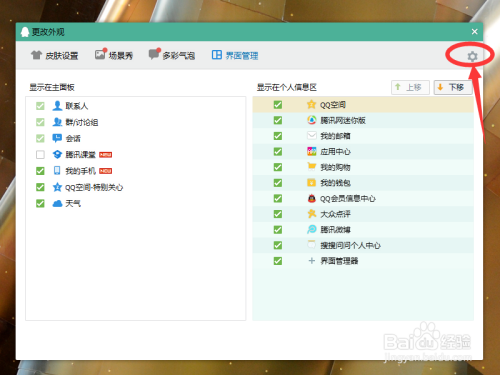Enable the 腾讯课堂 checkbox
The image size is (500, 375).
coord(40,155)
